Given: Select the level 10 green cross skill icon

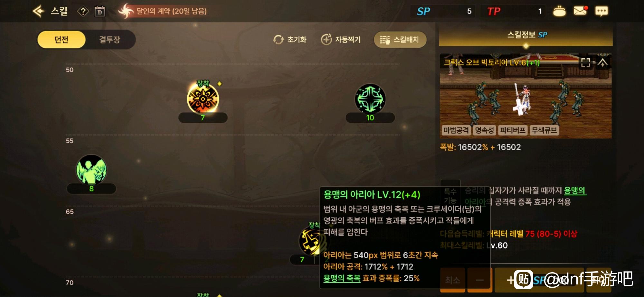Looking at the screenshot, I should click(370, 99).
